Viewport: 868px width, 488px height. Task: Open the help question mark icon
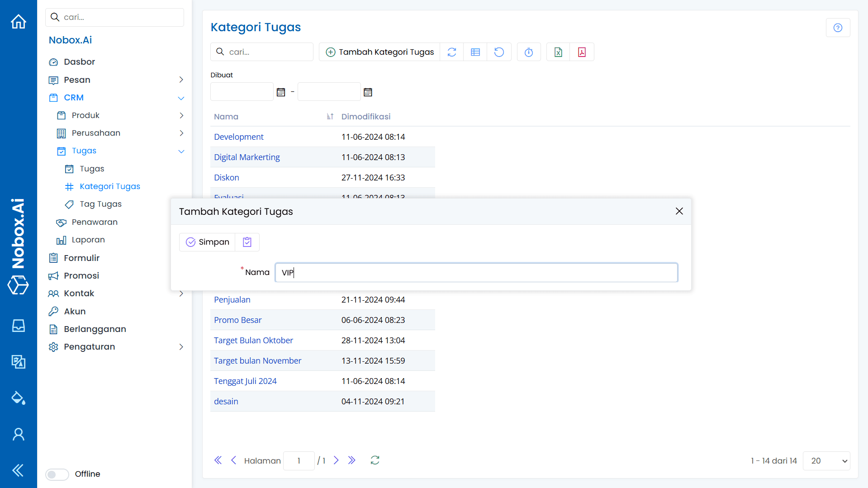[838, 28]
